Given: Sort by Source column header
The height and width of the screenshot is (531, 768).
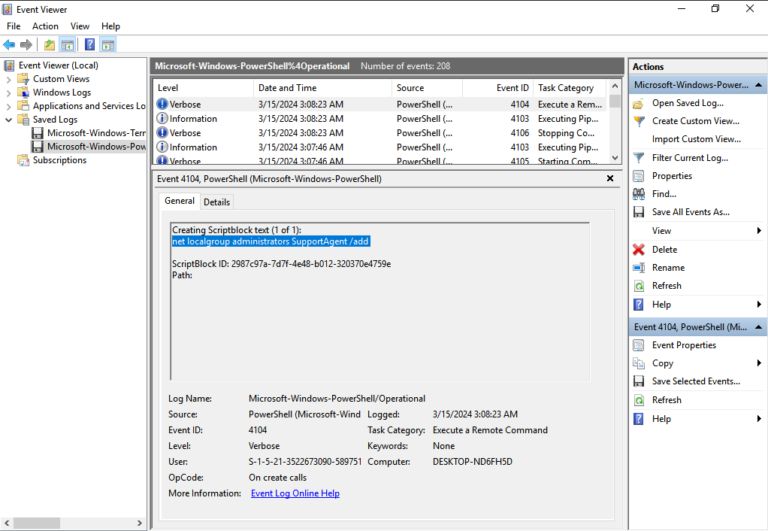Looking at the screenshot, I should (427, 88).
